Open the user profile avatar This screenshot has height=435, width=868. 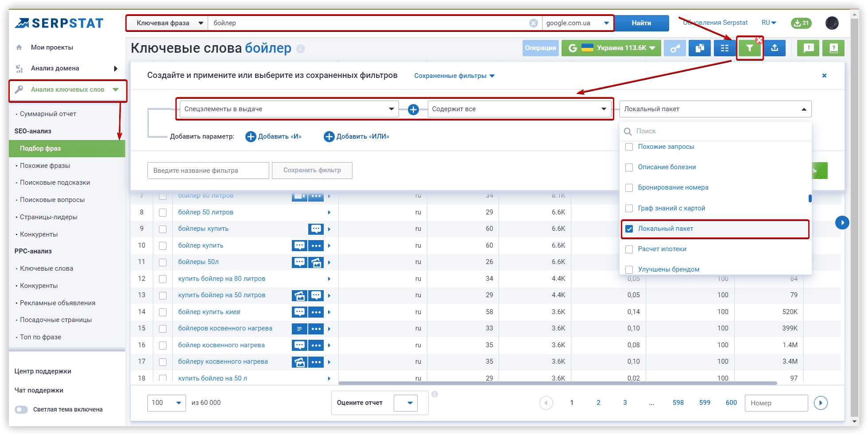[832, 23]
